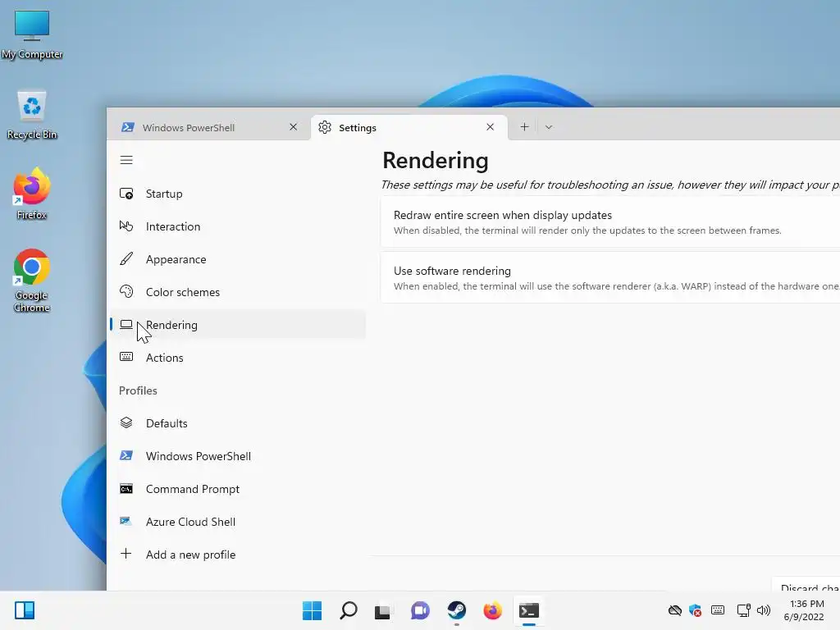Click the cloud sync tray icon
This screenshot has width=840, height=630.
coord(675,610)
